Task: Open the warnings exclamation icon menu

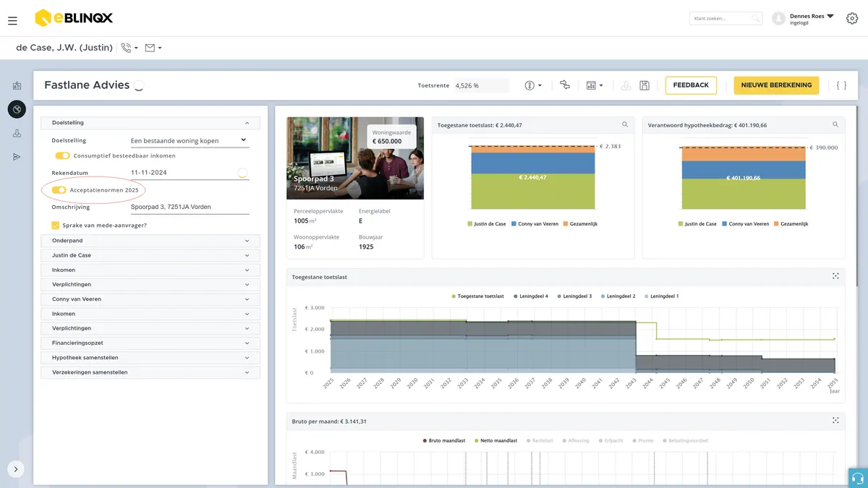Action: tap(533, 85)
